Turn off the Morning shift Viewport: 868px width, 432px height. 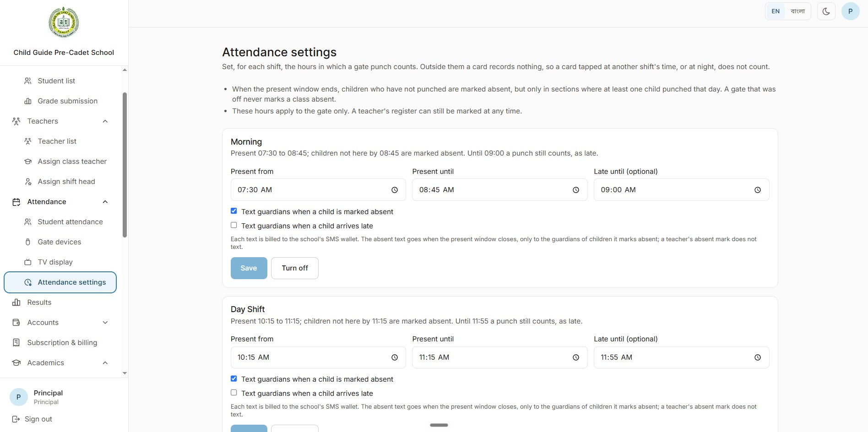pos(295,268)
